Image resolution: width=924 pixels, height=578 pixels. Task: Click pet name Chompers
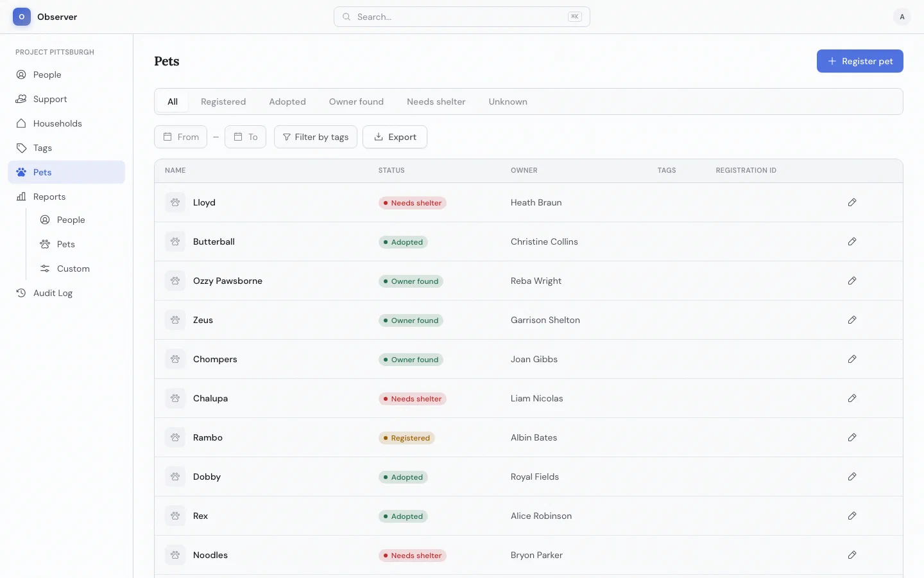(215, 359)
